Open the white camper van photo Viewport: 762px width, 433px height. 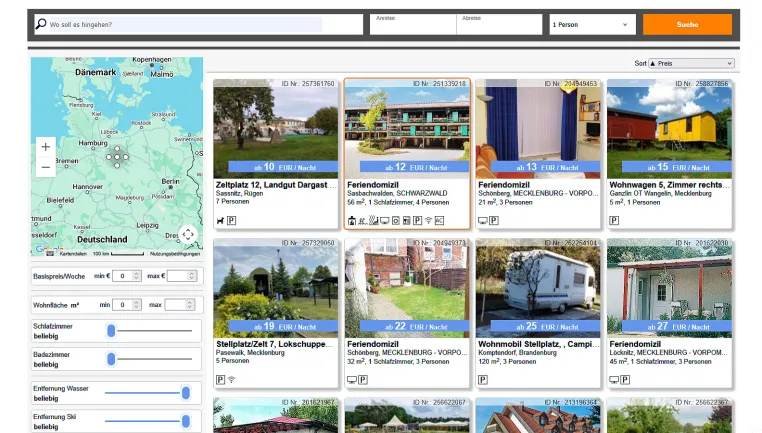point(538,288)
